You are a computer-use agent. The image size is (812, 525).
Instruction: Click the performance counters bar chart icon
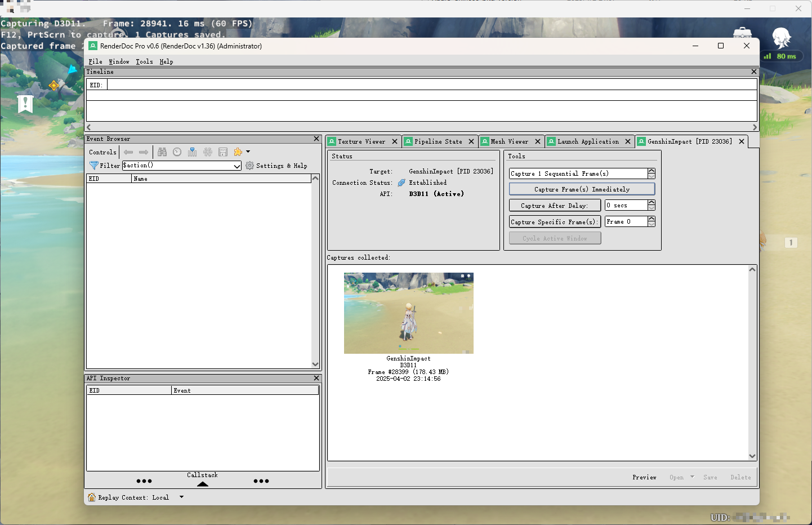tap(193, 152)
